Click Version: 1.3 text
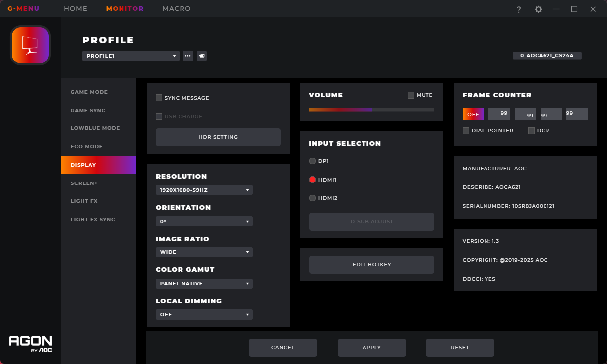Screen dimensions: 607x364 pyautogui.click(x=481, y=241)
